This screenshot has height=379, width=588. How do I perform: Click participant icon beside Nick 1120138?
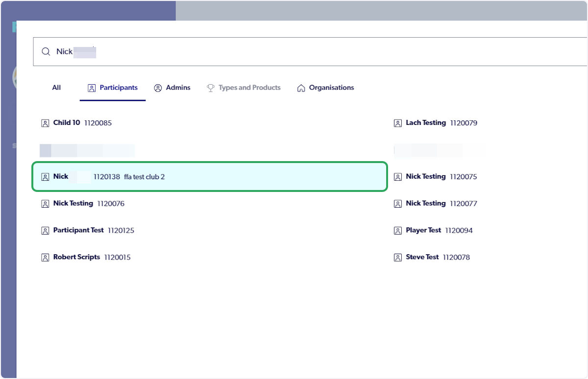[45, 177]
